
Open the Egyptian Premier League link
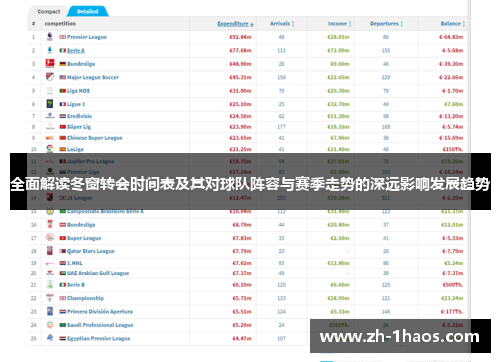click(x=99, y=338)
